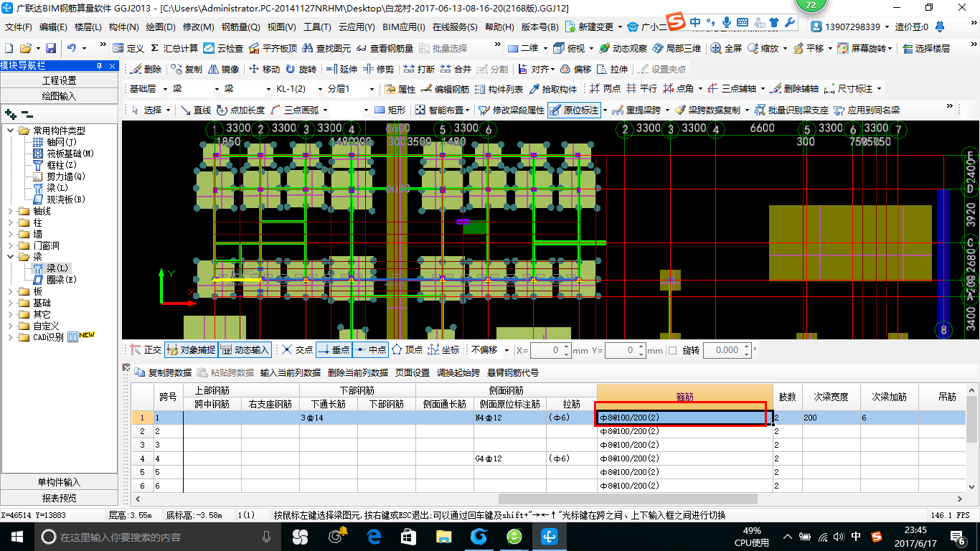Screen dimensions: 980x551
Task: Start 云检查 cloud check
Action: (223, 48)
